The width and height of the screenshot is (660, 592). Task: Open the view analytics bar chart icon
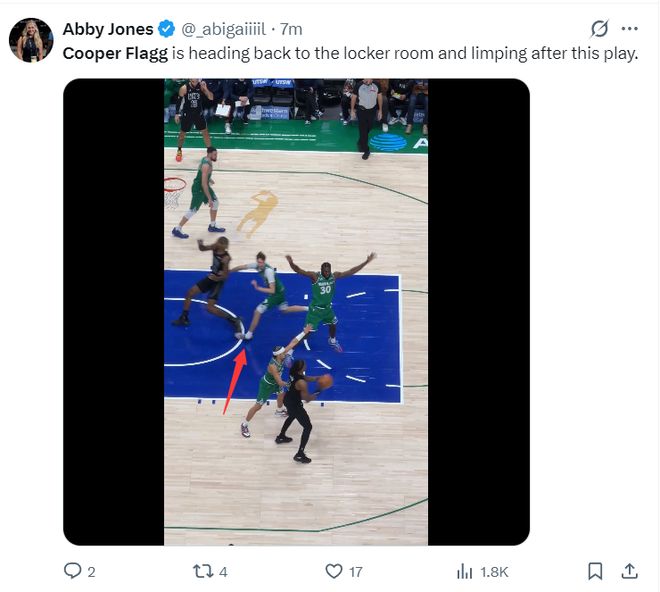(464, 571)
